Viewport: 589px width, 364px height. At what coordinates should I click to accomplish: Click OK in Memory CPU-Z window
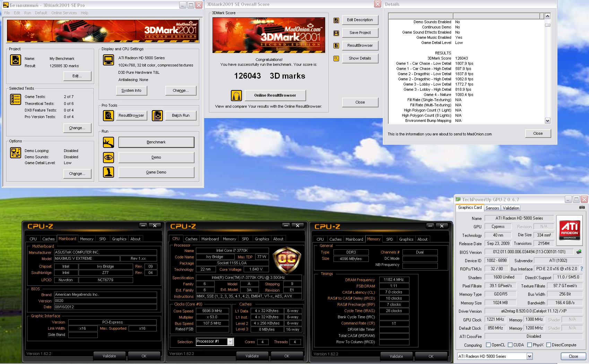tap(431, 356)
